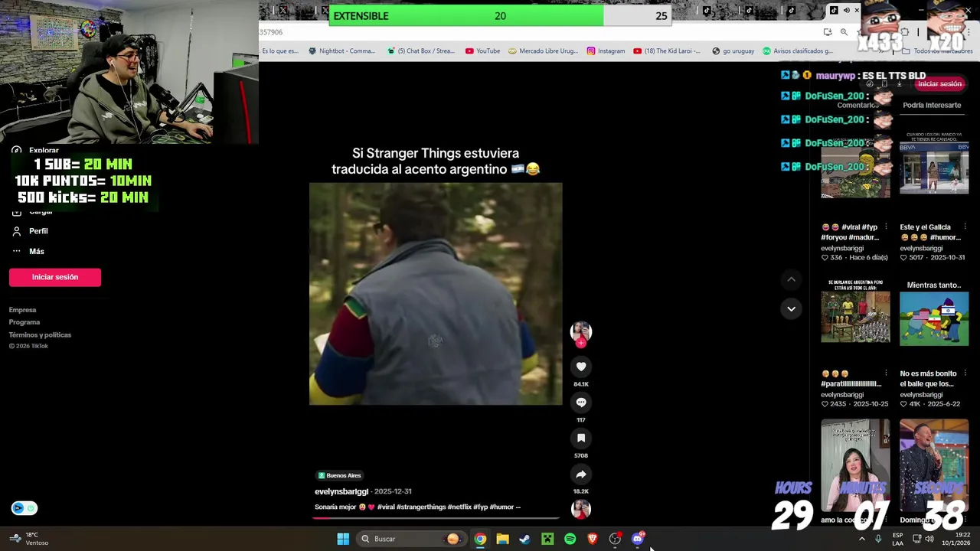Open the Empresa footer link
The image size is (980, 551).
tap(22, 310)
